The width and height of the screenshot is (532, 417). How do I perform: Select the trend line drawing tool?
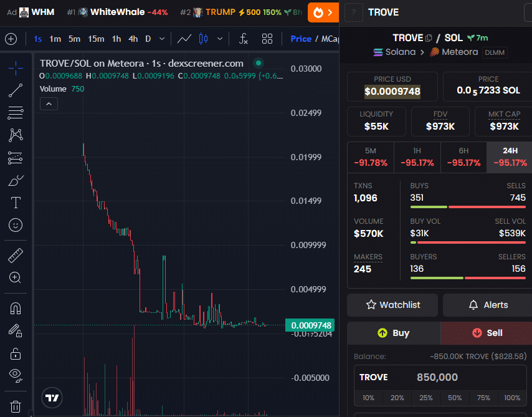coord(16,90)
